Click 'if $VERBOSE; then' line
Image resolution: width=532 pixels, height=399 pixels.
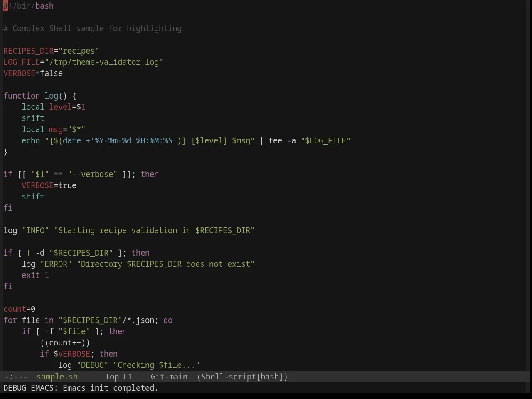coord(79,354)
